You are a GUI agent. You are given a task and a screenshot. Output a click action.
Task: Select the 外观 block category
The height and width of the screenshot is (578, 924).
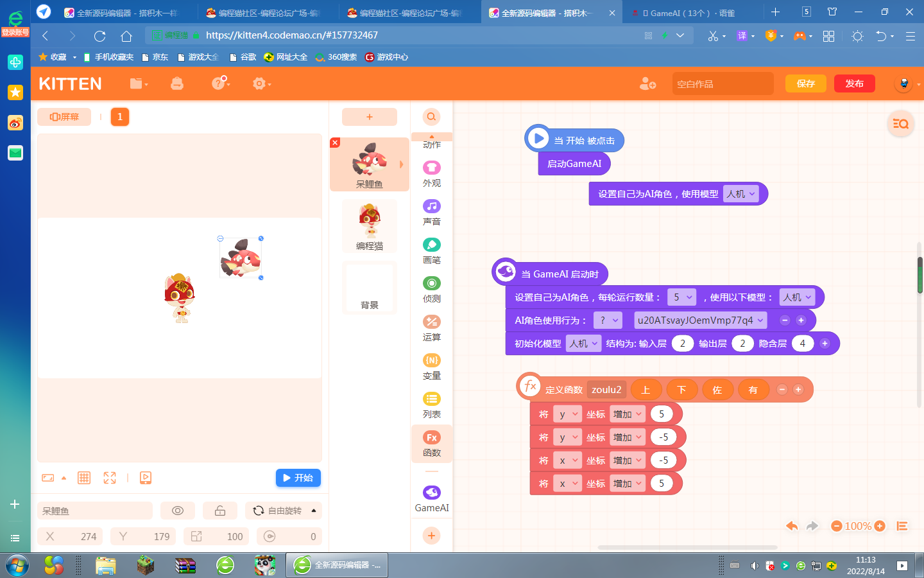tap(432, 173)
